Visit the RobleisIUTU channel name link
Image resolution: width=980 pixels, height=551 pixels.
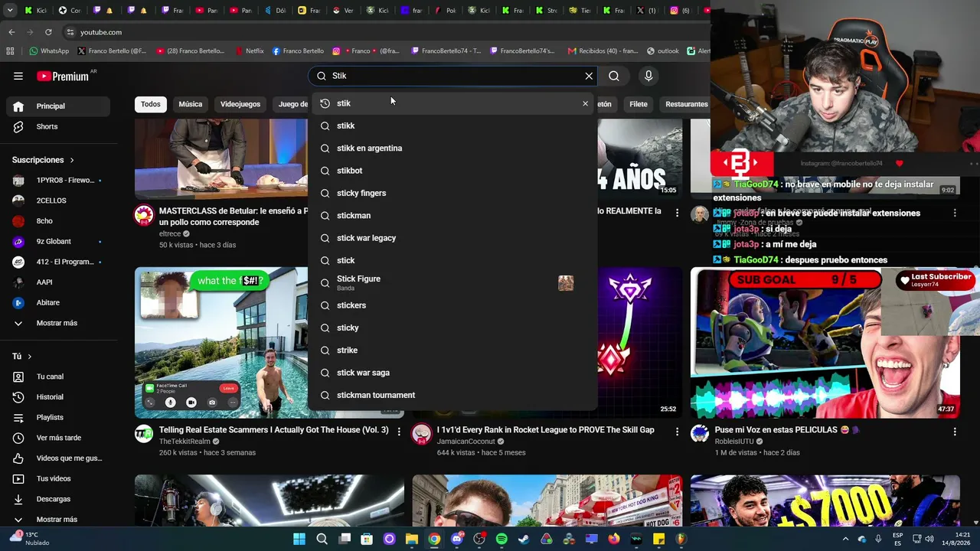coord(736,442)
